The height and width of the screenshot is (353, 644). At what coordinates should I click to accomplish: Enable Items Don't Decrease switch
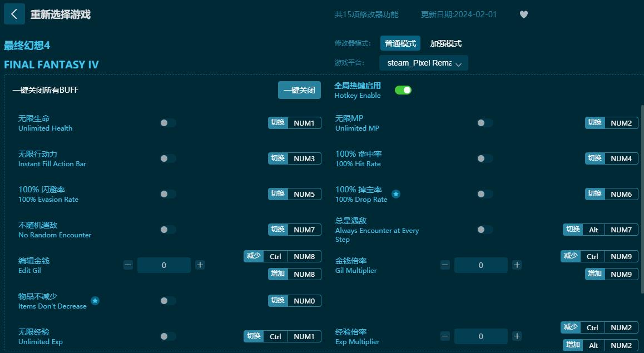coord(168,301)
